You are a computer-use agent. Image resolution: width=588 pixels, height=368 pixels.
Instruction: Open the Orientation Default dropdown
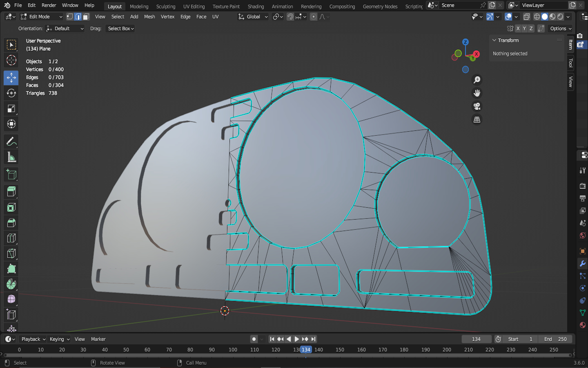65,29
